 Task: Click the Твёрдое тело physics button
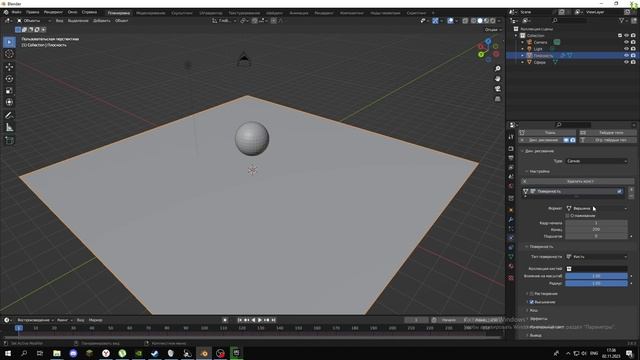click(x=607, y=133)
